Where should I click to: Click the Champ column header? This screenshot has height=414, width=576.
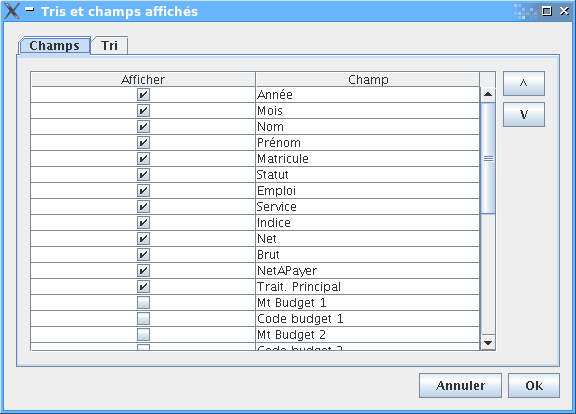[x=368, y=79]
